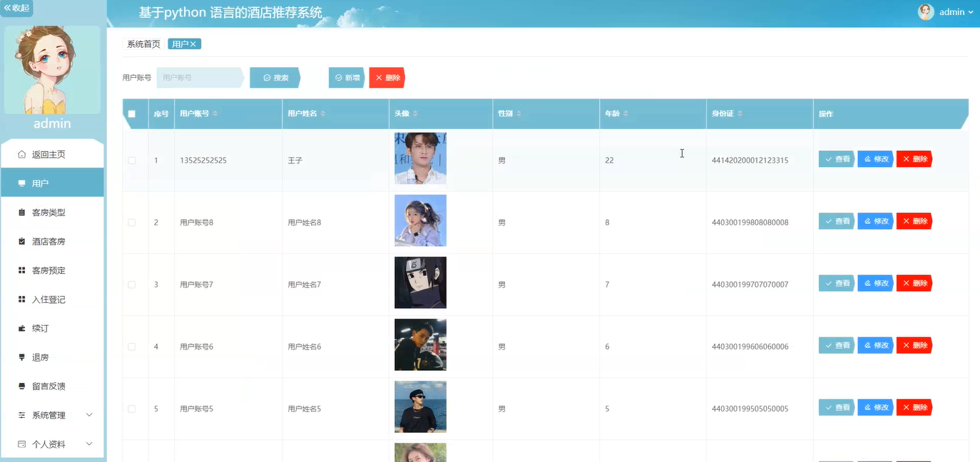The height and width of the screenshot is (462, 980).
Task: Click the monitor icon beside 用户
Action: [x=21, y=183]
